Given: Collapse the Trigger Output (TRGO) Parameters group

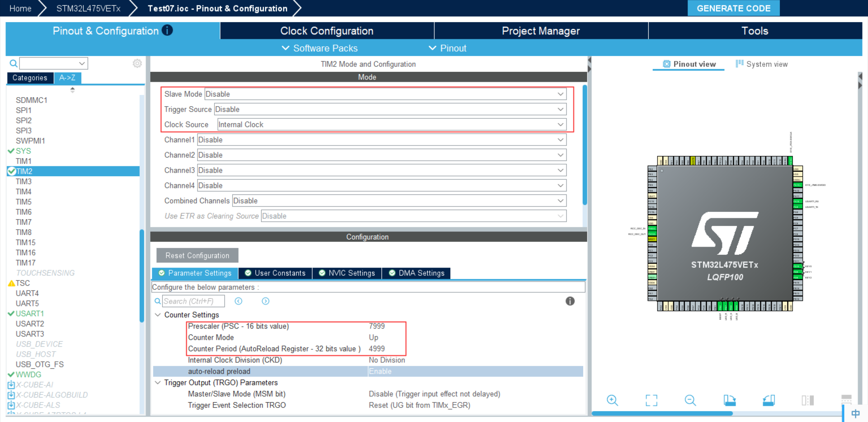Looking at the screenshot, I should (158, 383).
